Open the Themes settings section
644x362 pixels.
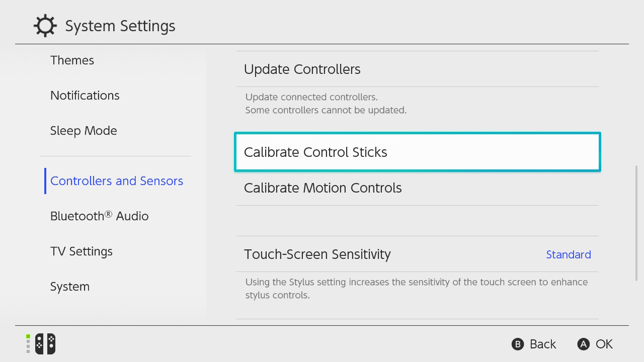click(72, 60)
